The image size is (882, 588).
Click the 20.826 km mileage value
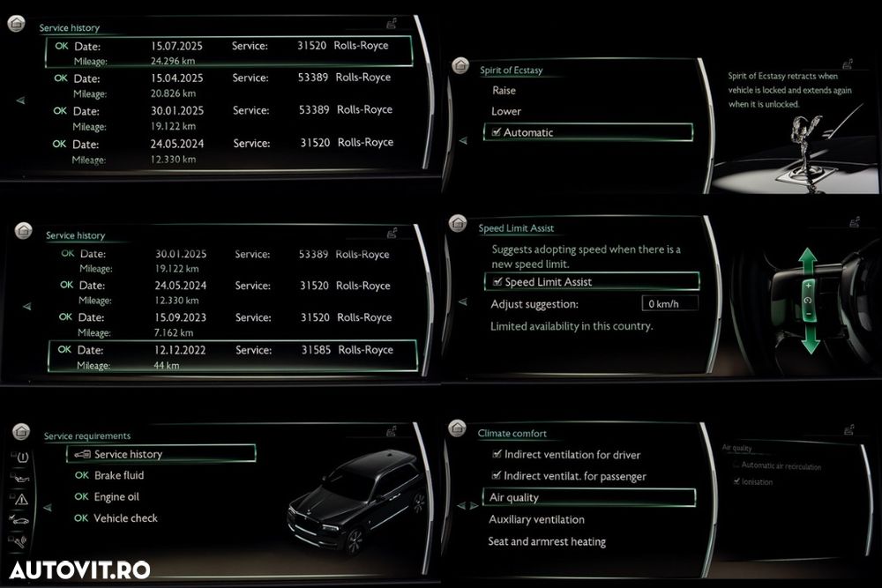[x=173, y=93]
